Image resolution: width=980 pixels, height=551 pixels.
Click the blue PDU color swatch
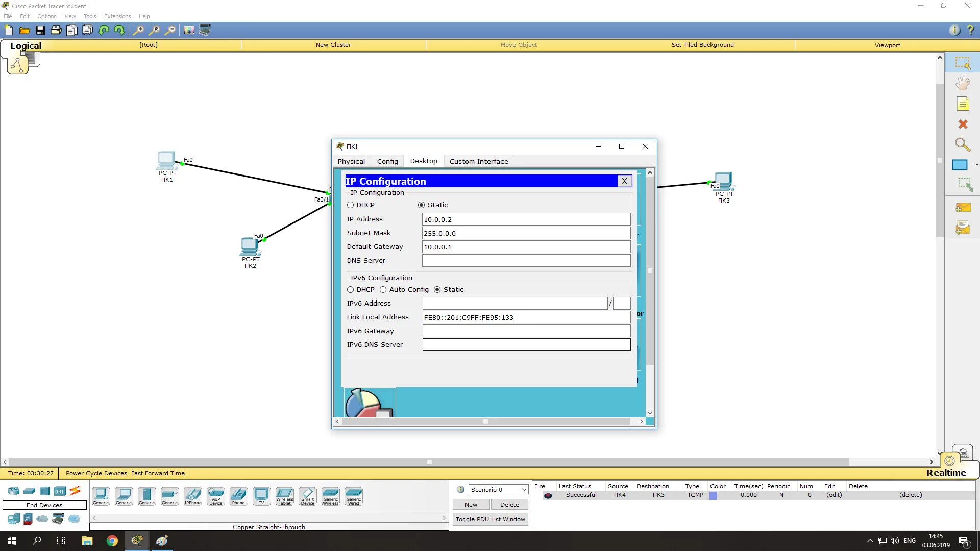713,495
